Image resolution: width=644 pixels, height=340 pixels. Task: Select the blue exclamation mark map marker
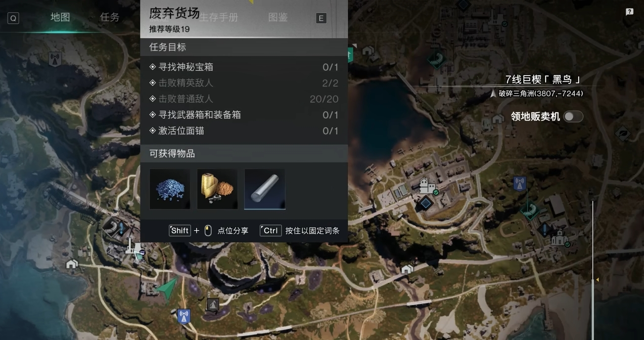tap(545, 230)
